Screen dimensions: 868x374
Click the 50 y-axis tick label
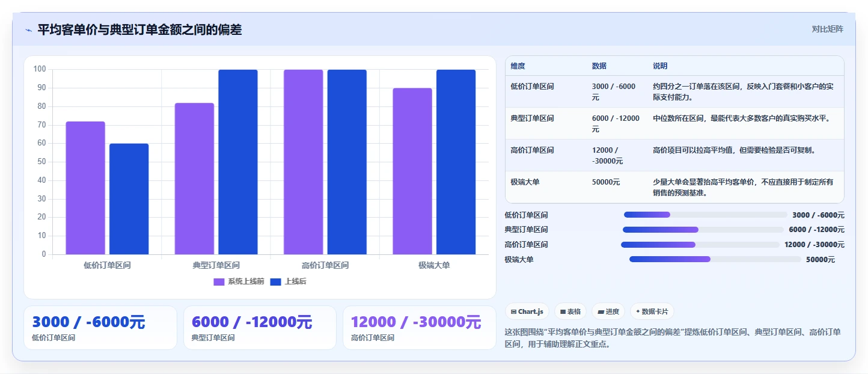[x=41, y=162]
